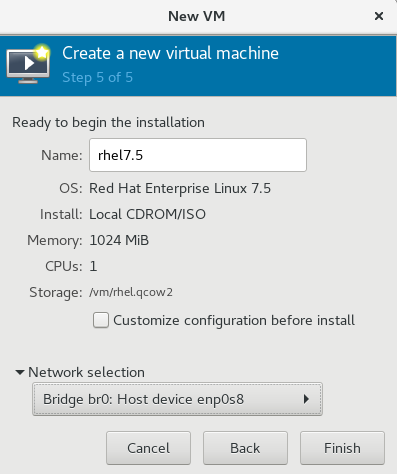This screenshot has width=397, height=474.
Task: Click the Memory value 1024 MiB
Action: (119, 240)
